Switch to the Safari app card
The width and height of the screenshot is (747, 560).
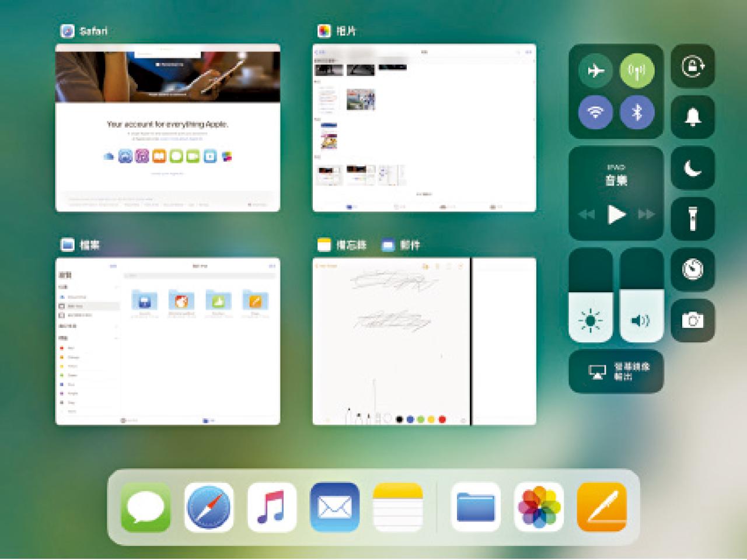click(x=167, y=128)
